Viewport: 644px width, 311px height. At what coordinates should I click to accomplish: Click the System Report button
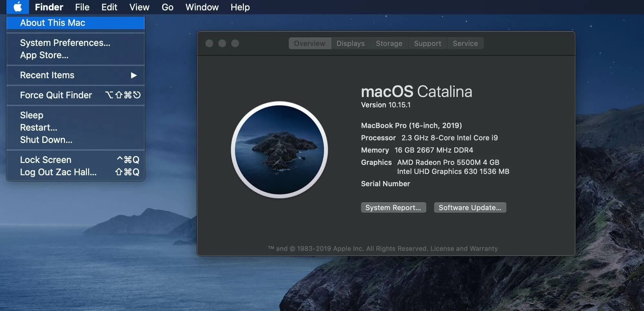pyautogui.click(x=393, y=208)
